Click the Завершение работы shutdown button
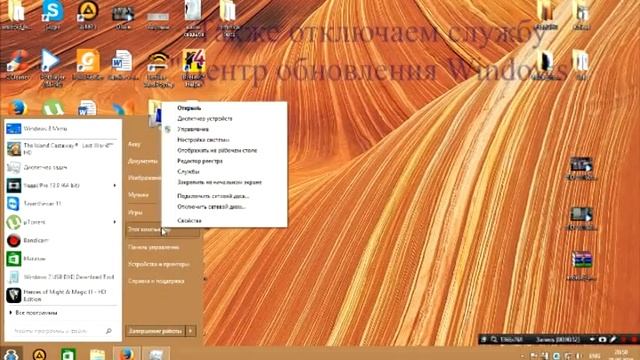This screenshot has width=640, height=360. tap(156, 331)
